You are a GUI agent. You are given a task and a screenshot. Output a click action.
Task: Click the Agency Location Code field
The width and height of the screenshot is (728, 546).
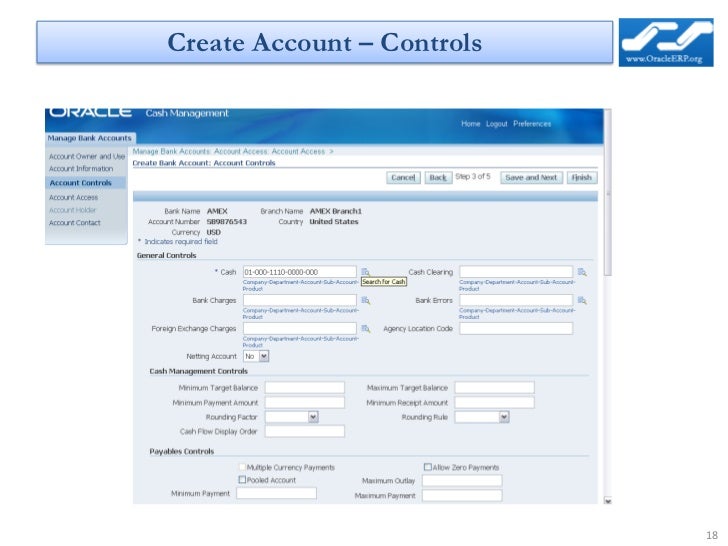click(x=516, y=329)
